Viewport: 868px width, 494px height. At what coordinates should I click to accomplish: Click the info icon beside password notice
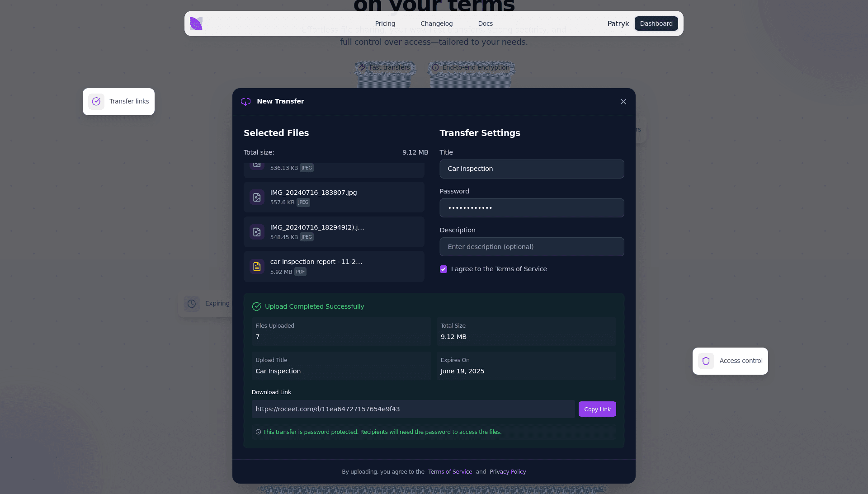(258, 432)
